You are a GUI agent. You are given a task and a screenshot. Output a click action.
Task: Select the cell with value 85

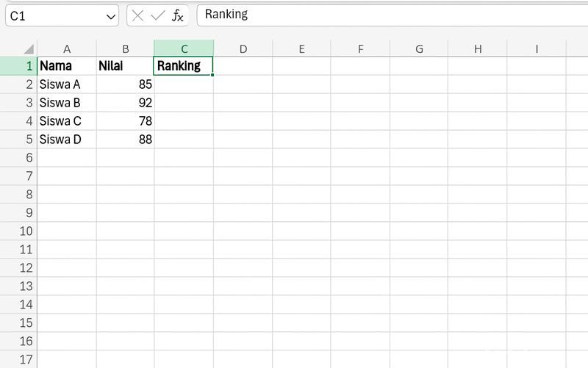pos(125,84)
